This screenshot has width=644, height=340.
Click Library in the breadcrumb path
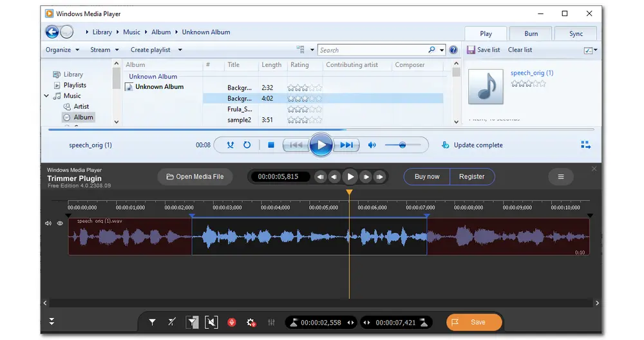102,32
